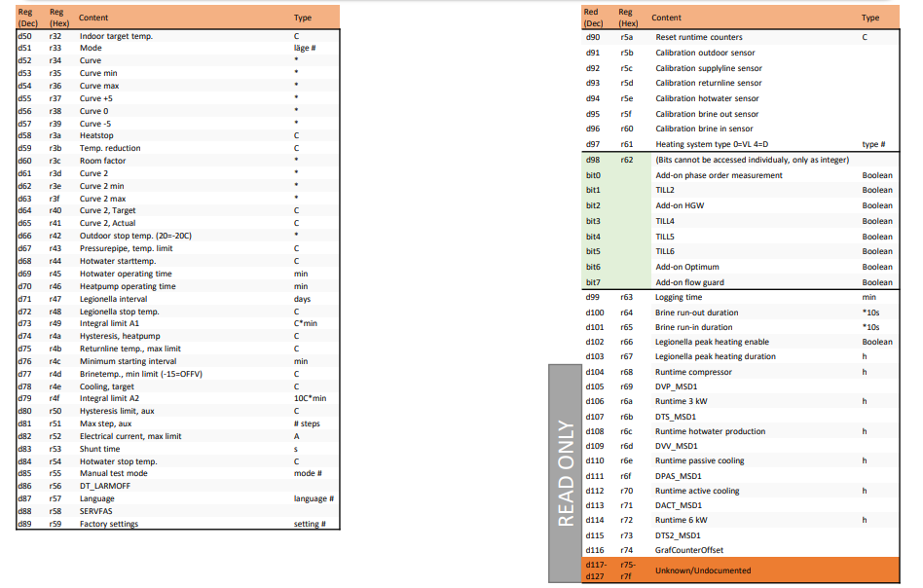
Task: Select 'Calibration outdoor sensor' text
Action: (705, 53)
